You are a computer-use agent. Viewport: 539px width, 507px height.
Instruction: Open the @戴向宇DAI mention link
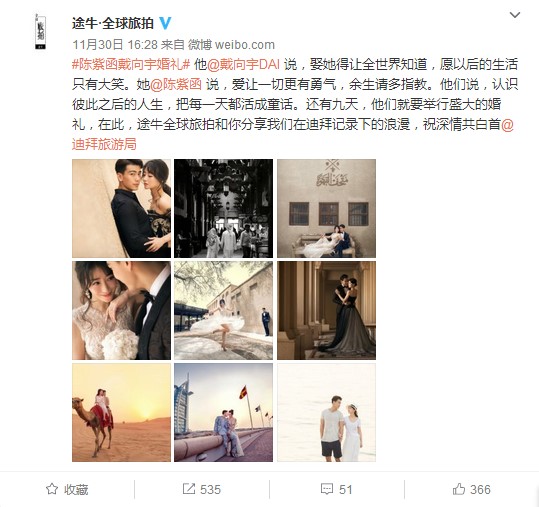pos(244,64)
